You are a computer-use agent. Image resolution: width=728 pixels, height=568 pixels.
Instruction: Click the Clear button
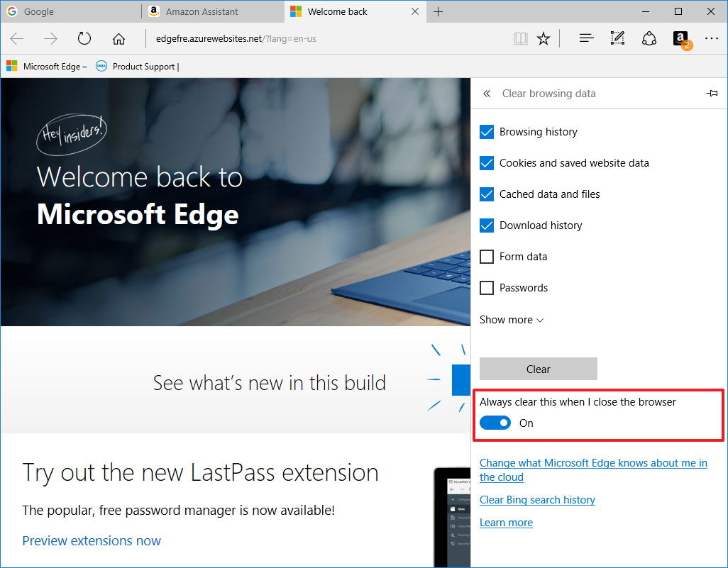[x=538, y=369]
